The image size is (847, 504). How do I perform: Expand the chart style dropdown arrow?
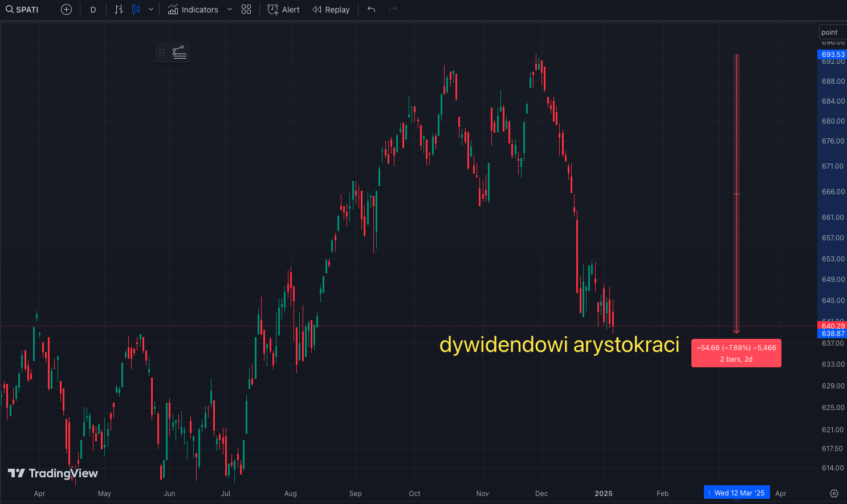[x=151, y=10]
